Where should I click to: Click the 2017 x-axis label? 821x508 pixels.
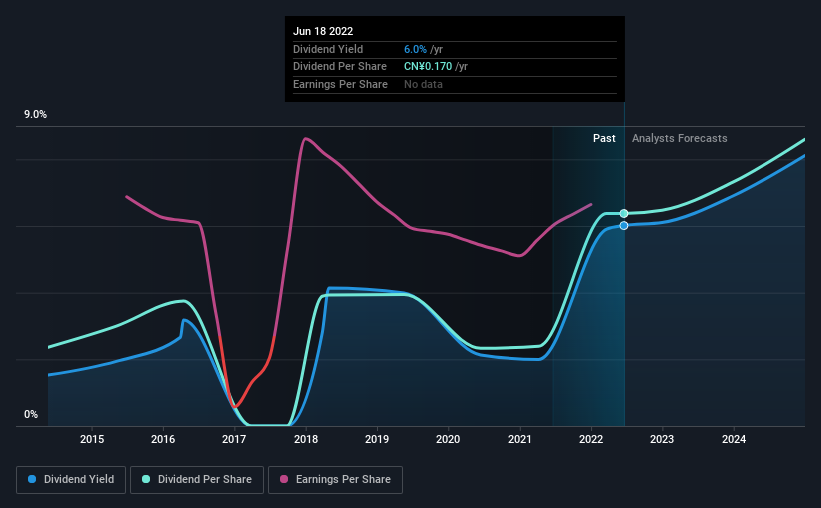[x=234, y=439]
